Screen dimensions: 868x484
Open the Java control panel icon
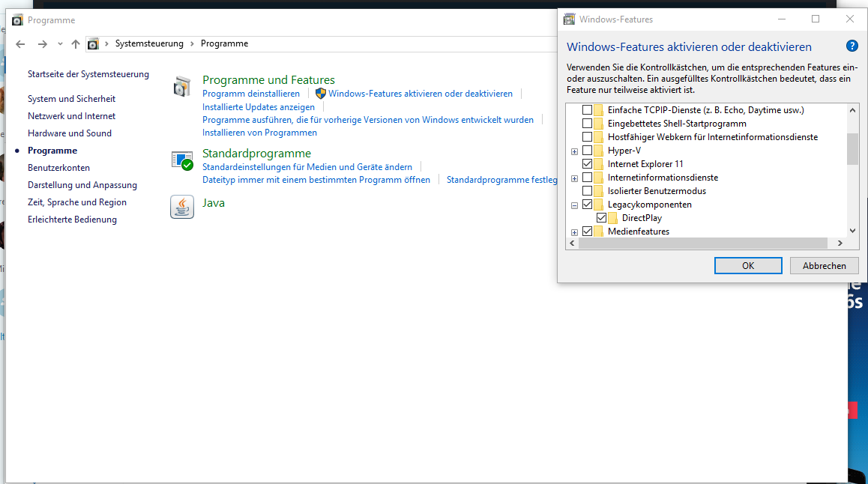pos(182,207)
